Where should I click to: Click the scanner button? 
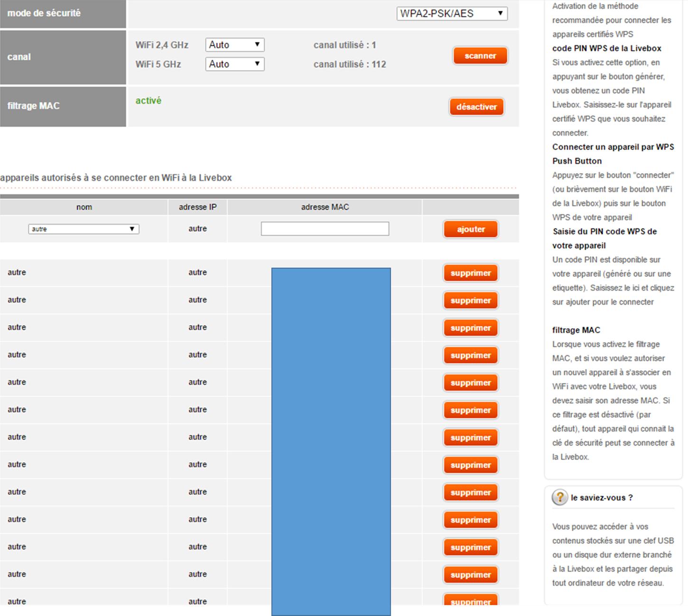480,55
